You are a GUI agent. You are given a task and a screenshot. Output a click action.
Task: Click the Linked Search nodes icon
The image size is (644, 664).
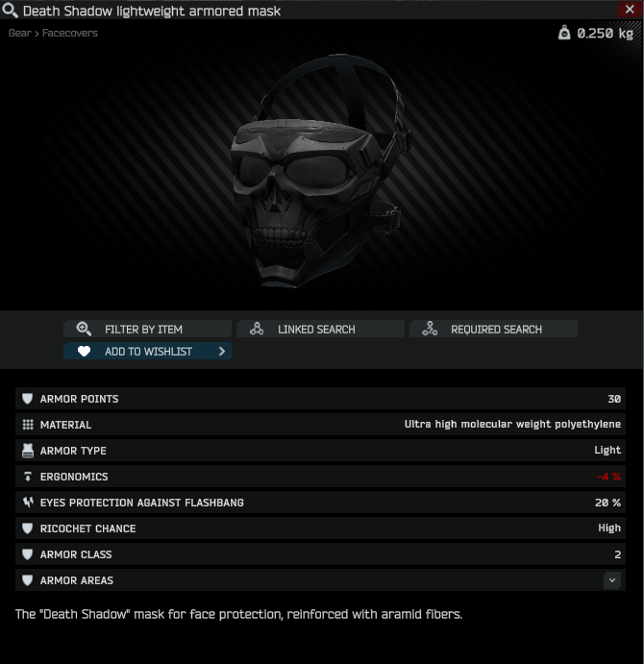pyautogui.click(x=257, y=329)
